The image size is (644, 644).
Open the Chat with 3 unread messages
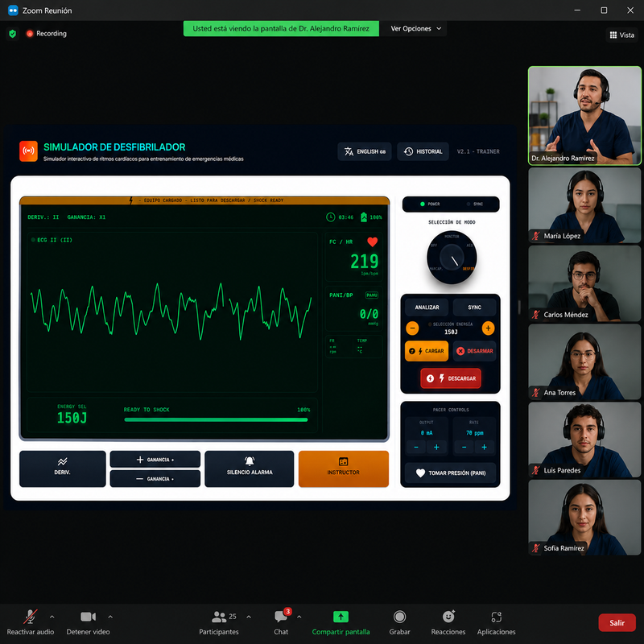tap(281, 621)
